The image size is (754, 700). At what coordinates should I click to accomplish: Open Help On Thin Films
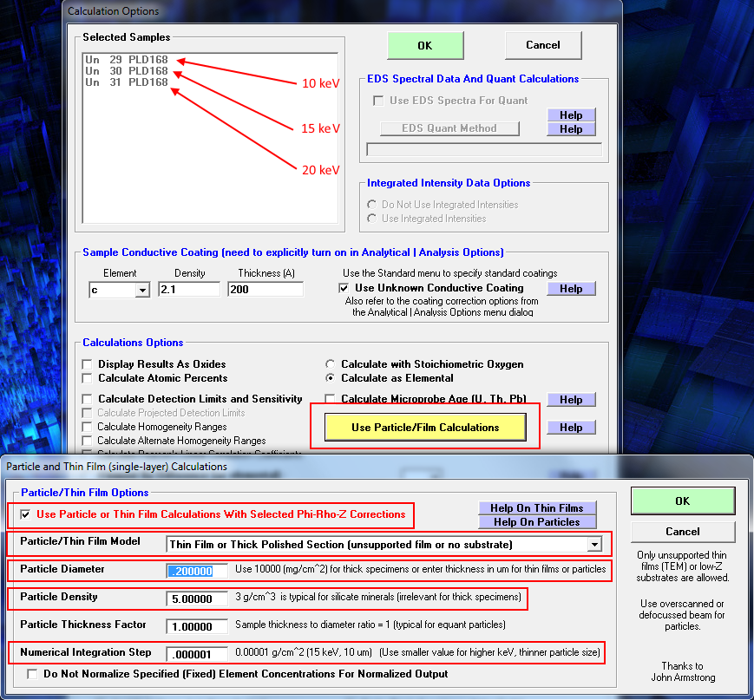536,508
